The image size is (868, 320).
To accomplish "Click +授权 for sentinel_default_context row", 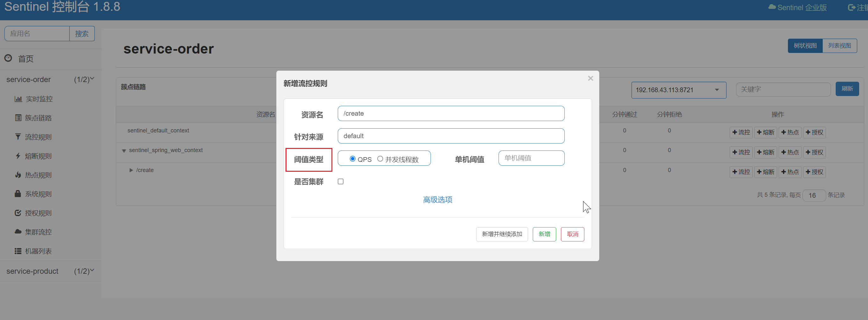I will pos(815,132).
